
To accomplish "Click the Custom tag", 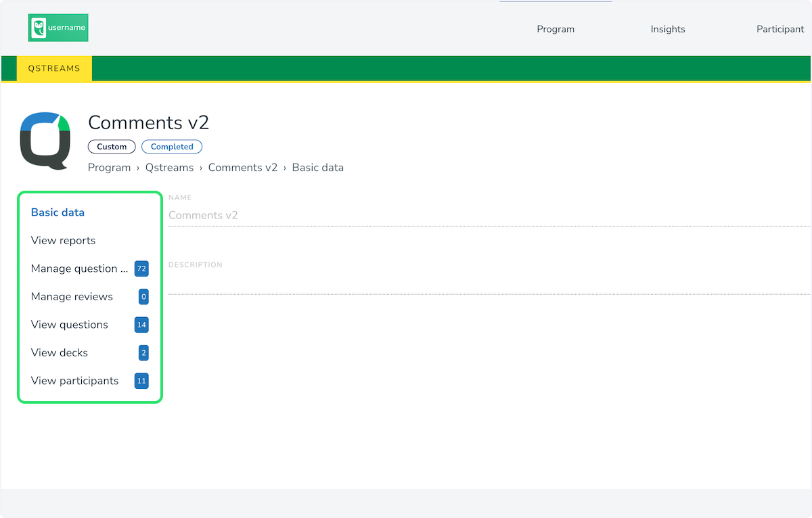I will point(112,147).
